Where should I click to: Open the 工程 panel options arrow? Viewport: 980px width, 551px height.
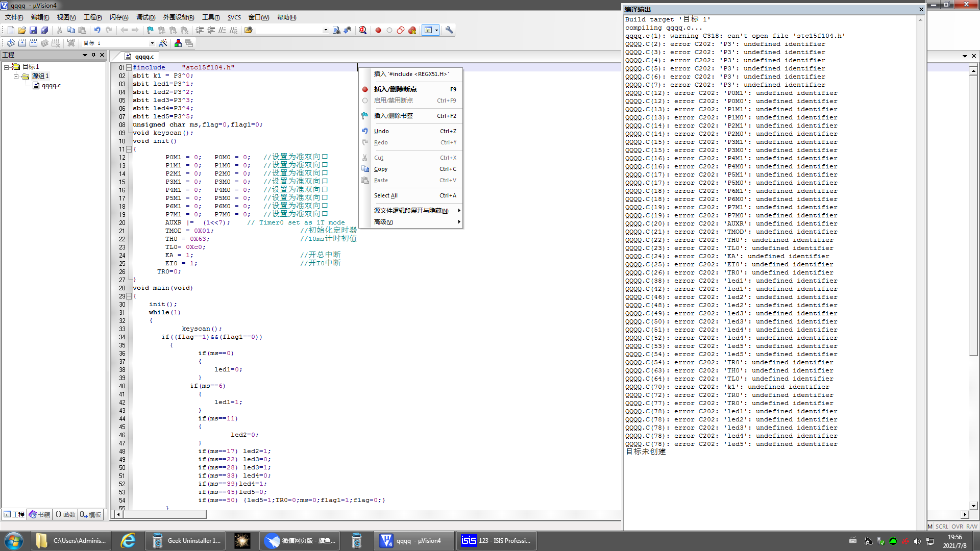[x=85, y=55]
